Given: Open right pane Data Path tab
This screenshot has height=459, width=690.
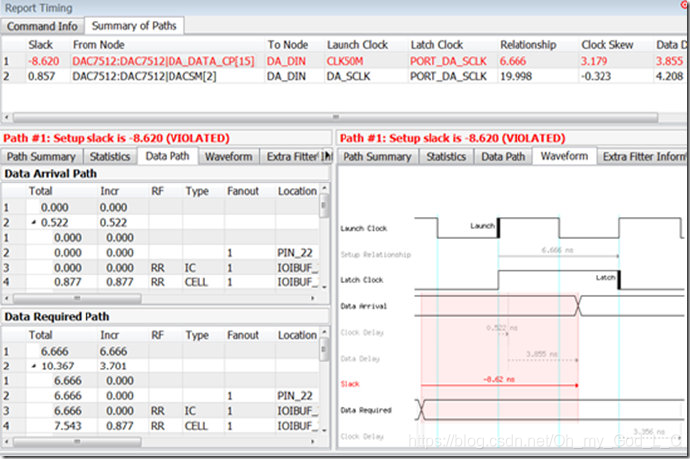Looking at the screenshot, I should click(x=503, y=157).
